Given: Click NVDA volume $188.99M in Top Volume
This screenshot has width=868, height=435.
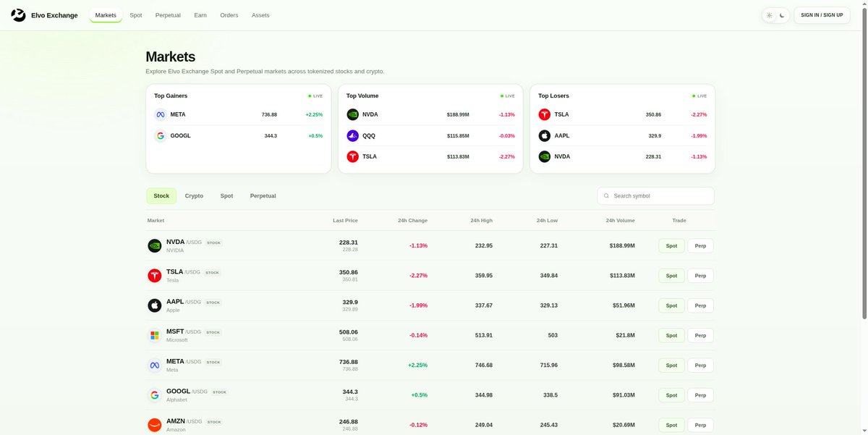Looking at the screenshot, I should tap(458, 114).
